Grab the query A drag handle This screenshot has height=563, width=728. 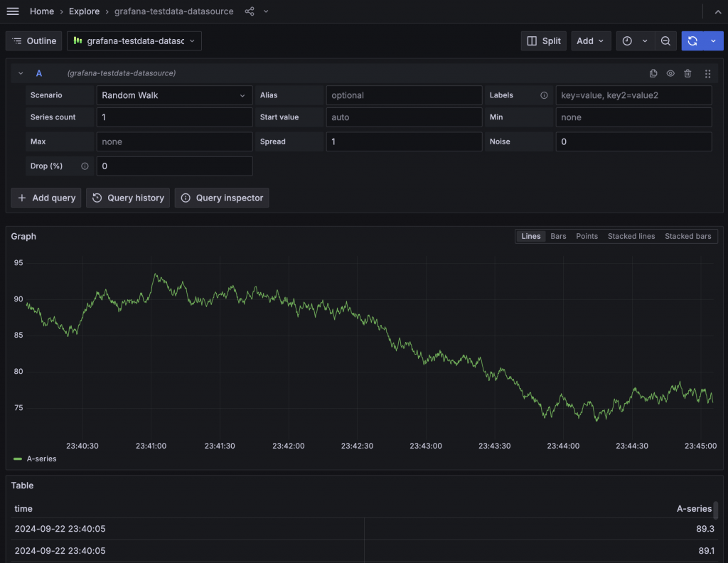coord(707,73)
